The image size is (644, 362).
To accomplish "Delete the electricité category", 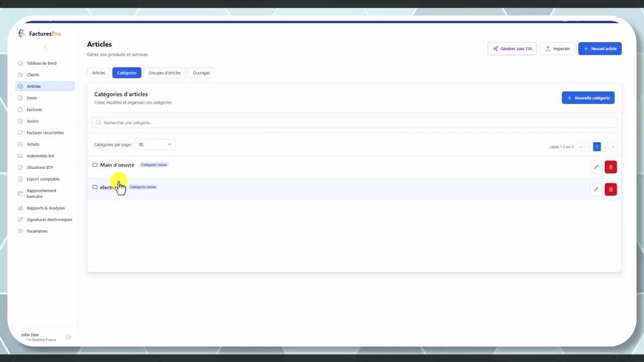I will tap(611, 190).
